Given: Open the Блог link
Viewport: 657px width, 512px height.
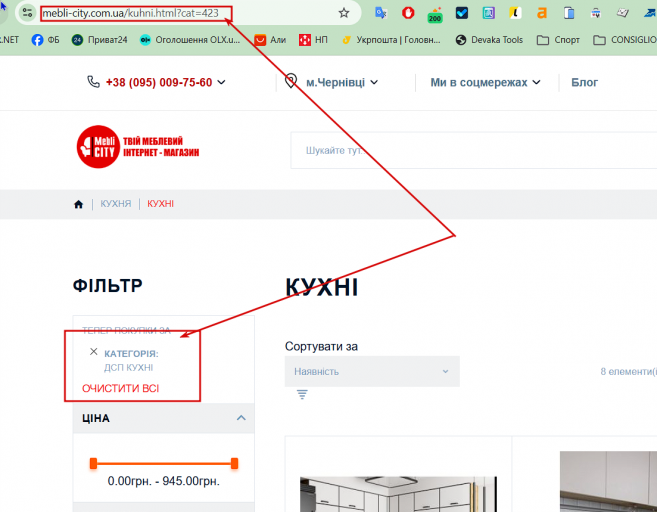Looking at the screenshot, I should coord(585,82).
